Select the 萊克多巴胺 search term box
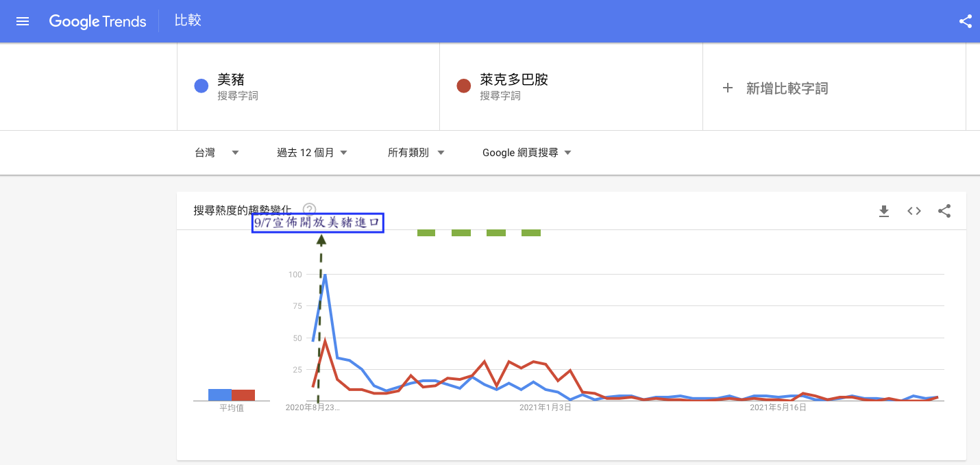 [570, 86]
